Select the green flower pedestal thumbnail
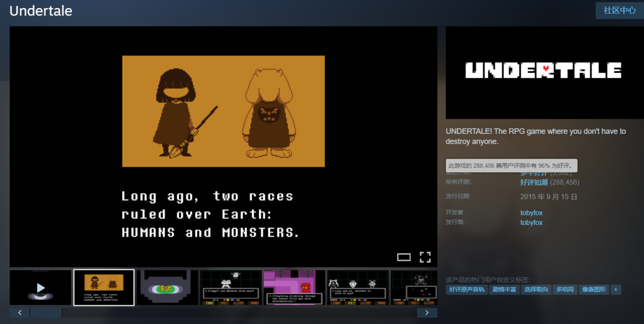Screen dimensions: 644x324 tap(168, 288)
